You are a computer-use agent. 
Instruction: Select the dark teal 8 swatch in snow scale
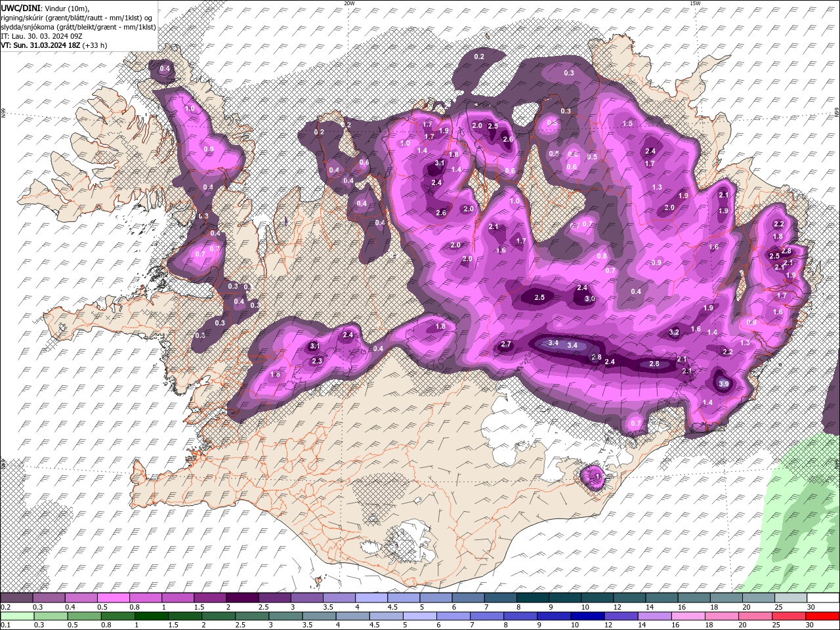click(533, 598)
